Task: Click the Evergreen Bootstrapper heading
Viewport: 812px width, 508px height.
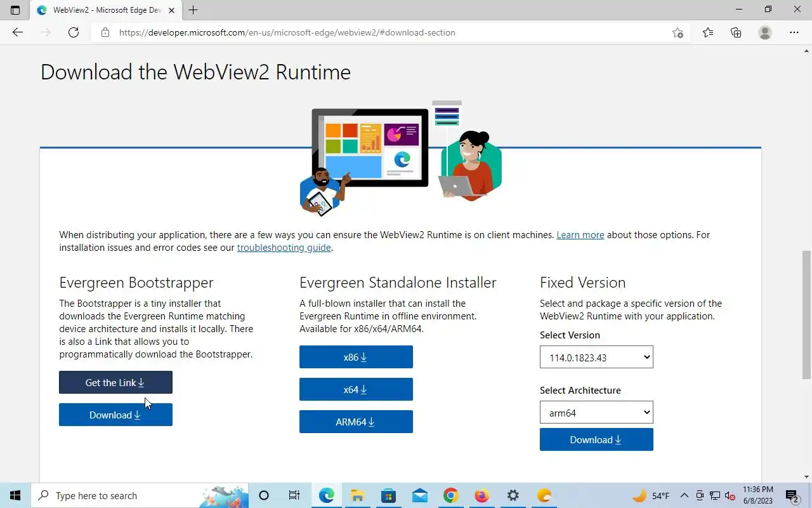Action: pyautogui.click(x=136, y=283)
